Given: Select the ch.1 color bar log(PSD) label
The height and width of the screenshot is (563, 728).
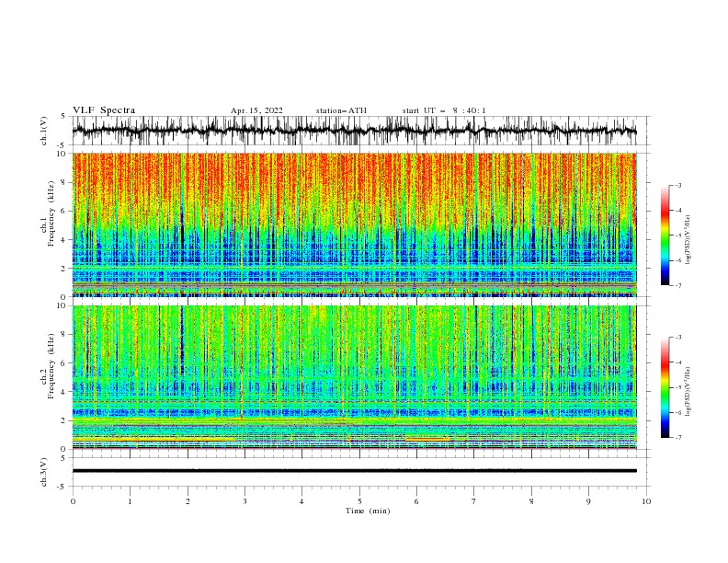Looking at the screenshot, I should coord(688,239).
